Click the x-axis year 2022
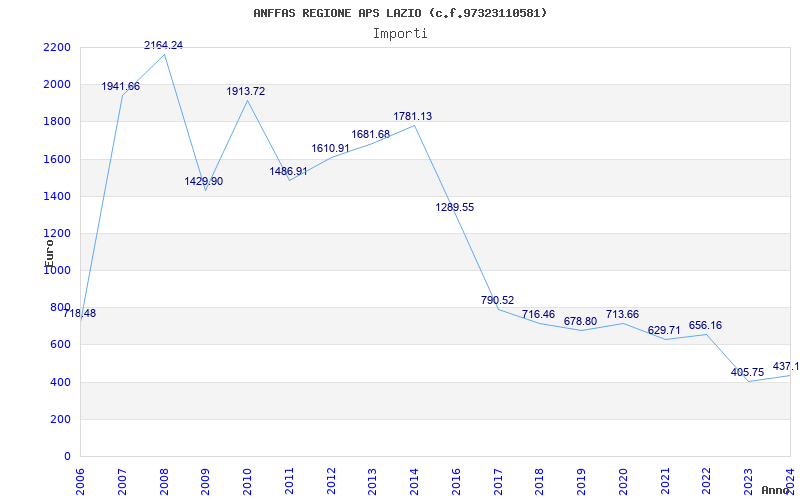 [707, 481]
